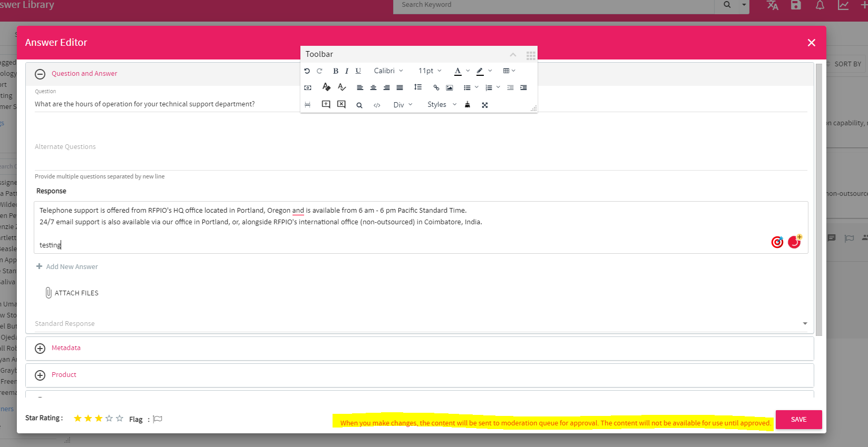Delete comment with the x bubble icon
Image resolution: width=868 pixels, height=447 pixels.
(342, 104)
